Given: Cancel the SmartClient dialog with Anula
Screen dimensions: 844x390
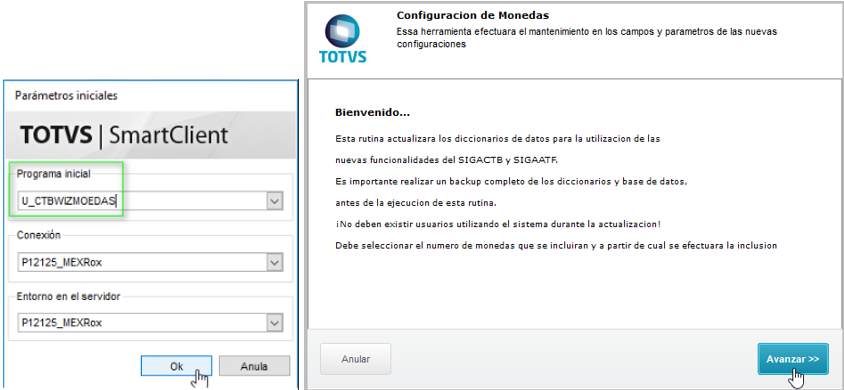Looking at the screenshot, I should click(x=254, y=366).
